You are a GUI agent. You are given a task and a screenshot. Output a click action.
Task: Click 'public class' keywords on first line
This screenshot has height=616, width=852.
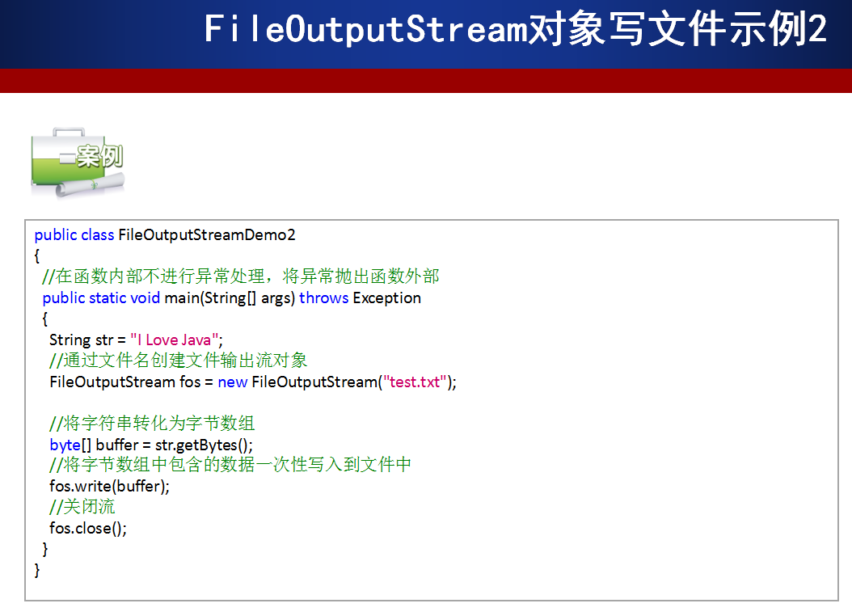(x=74, y=234)
